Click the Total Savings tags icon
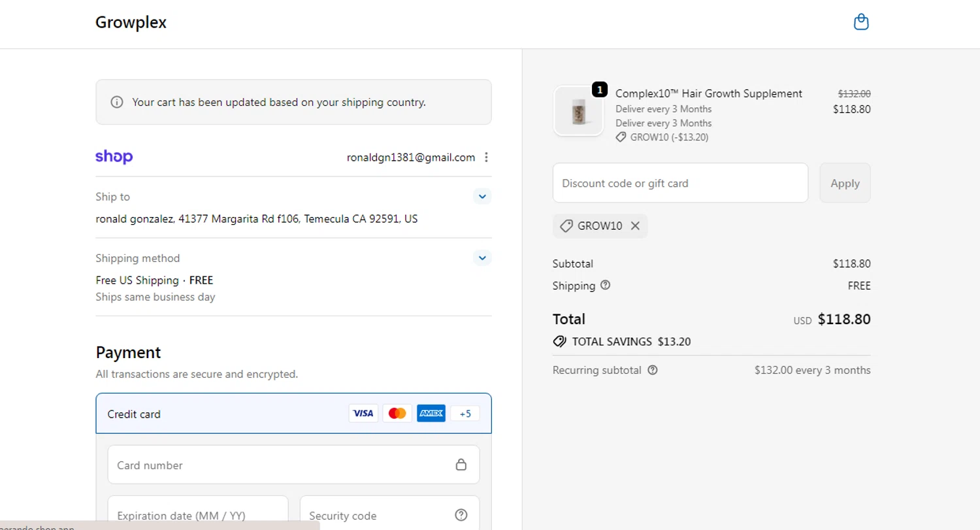This screenshot has width=980, height=530. coord(559,341)
